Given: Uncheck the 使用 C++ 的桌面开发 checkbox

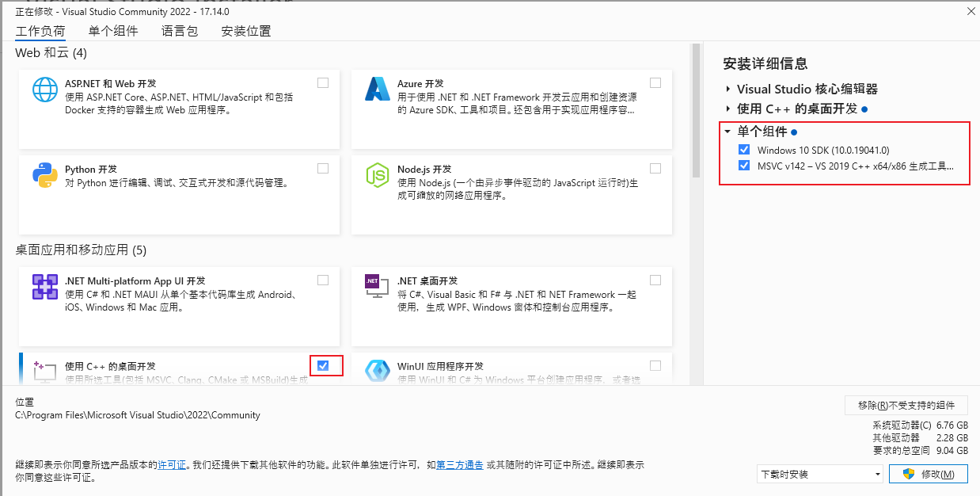Looking at the screenshot, I should pos(323,365).
